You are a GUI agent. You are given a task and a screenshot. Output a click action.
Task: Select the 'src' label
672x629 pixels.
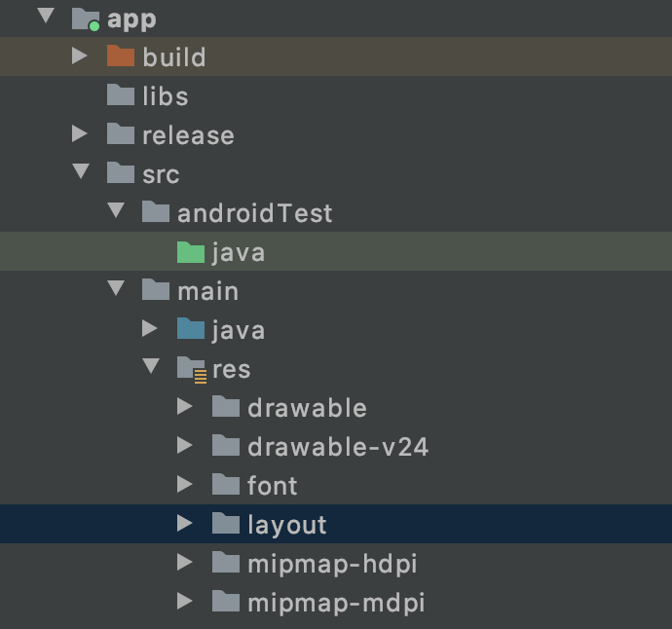pos(161,175)
